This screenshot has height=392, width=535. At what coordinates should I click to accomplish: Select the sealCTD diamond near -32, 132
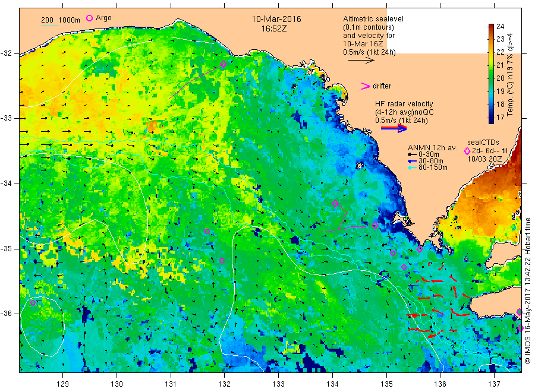(x=224, y=64)
